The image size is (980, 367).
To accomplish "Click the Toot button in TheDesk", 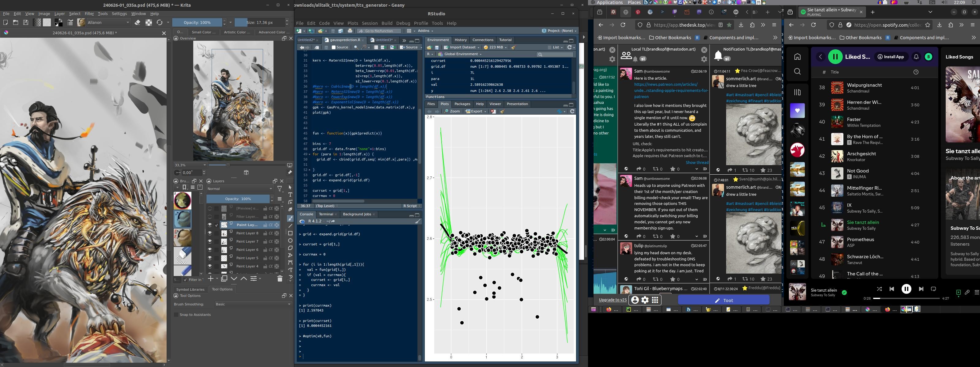I will pos(724,301).
